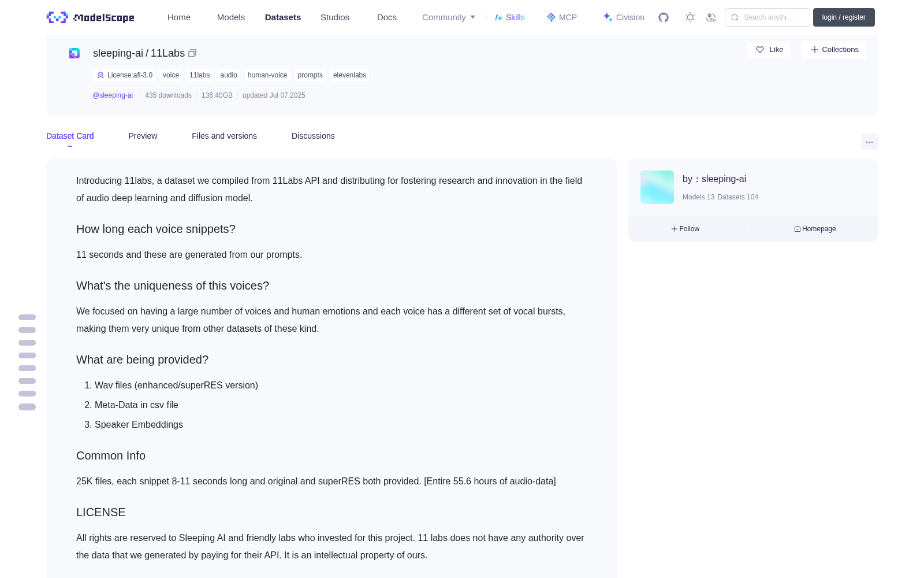The image size is (924, 578).
Task: Go to Home in navigation
Action: pos(179,17)
